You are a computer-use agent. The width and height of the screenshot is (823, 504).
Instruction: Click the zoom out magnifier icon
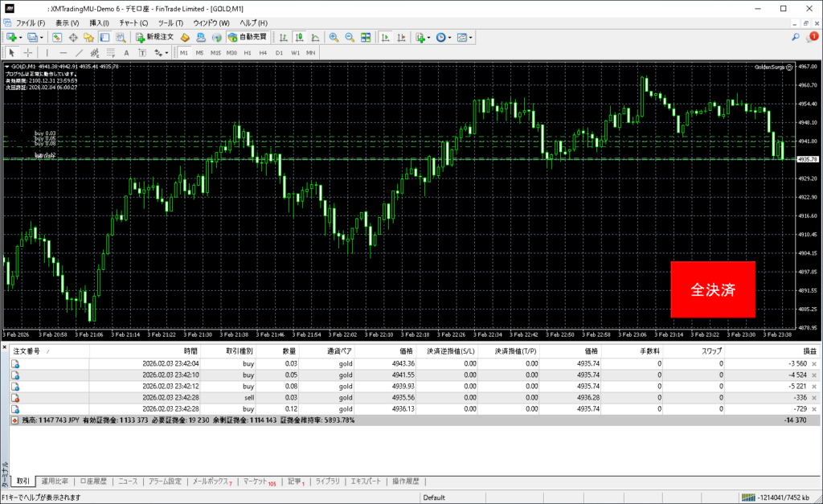point(350,37)
